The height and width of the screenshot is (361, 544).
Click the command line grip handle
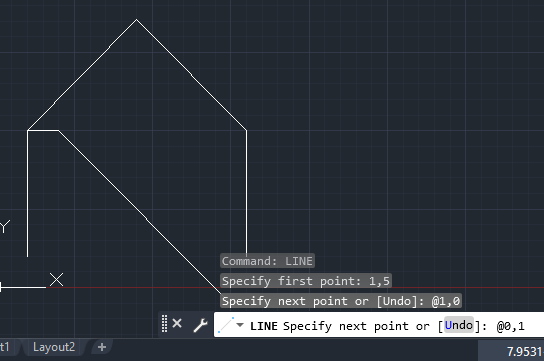164,324
